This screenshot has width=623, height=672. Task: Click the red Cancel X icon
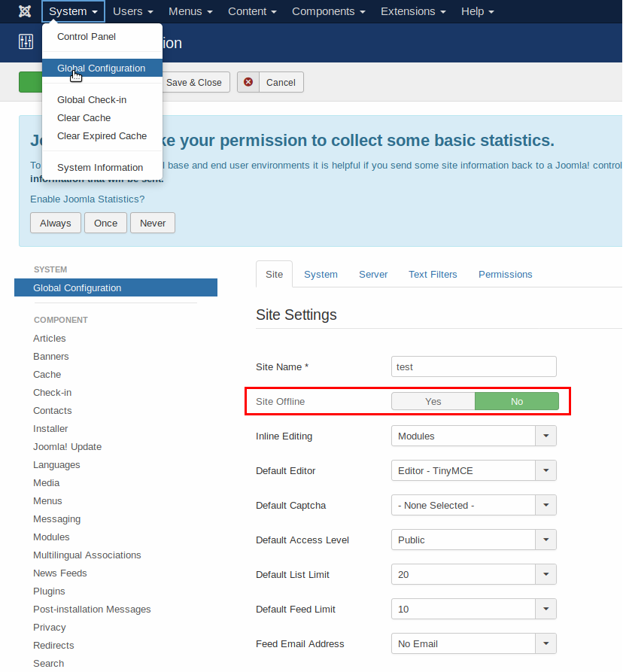pos(248,82)
